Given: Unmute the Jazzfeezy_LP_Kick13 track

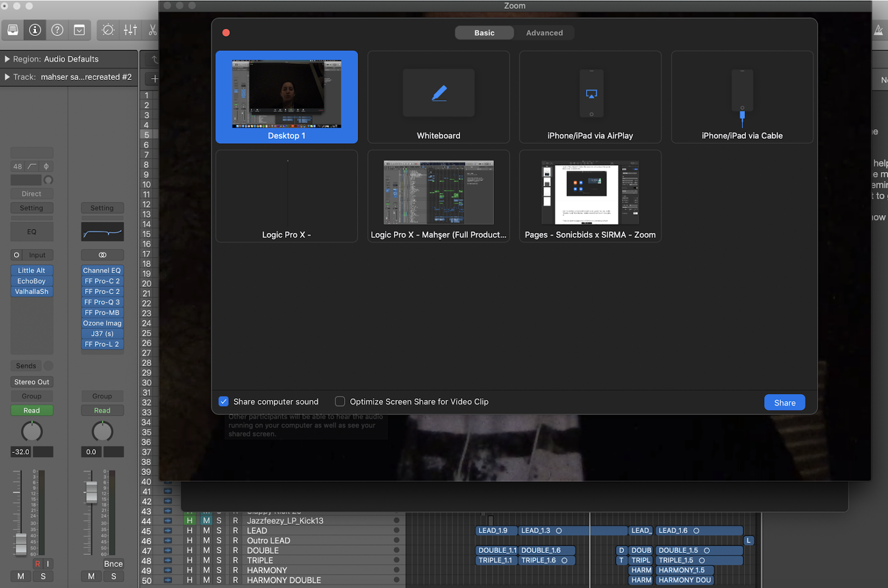Looking at the screenshot, I should click(x=206, y=521).
